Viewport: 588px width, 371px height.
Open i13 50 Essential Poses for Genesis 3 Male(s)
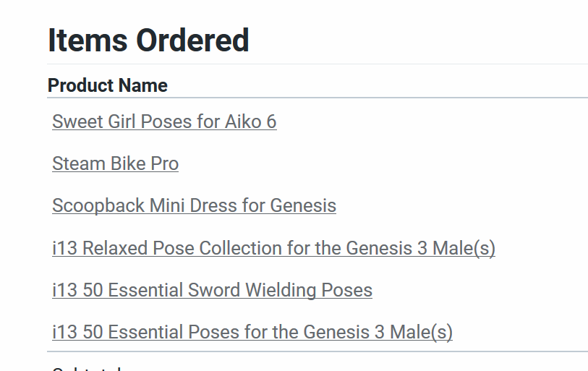[252, 333]
